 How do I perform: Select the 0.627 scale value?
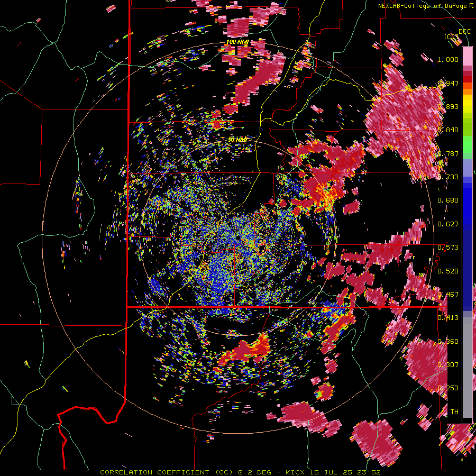pyautogui.click(x=448, y=224)
